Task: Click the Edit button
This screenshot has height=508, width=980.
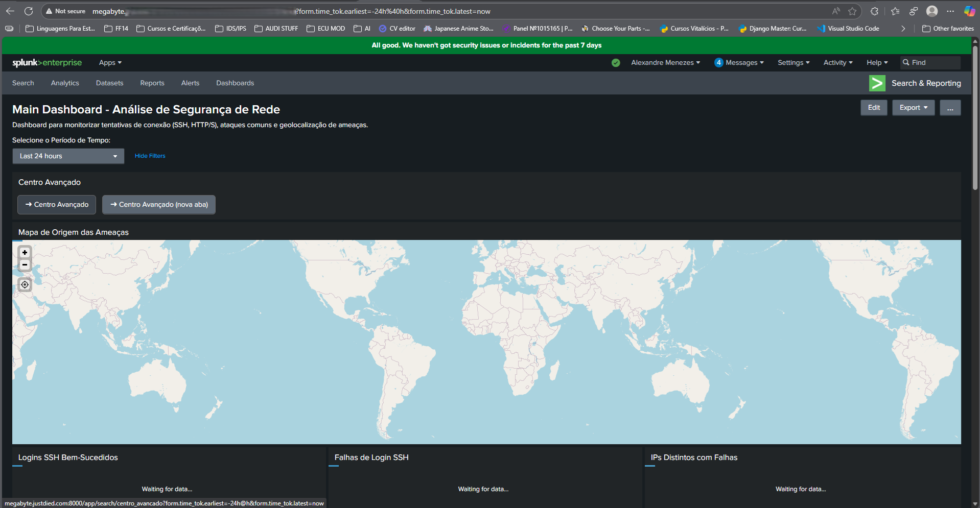Action: pos(874,107)
